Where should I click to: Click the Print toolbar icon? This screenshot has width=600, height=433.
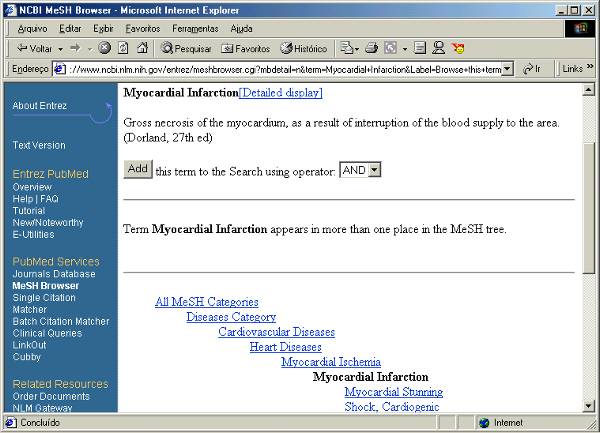(371, 48)
